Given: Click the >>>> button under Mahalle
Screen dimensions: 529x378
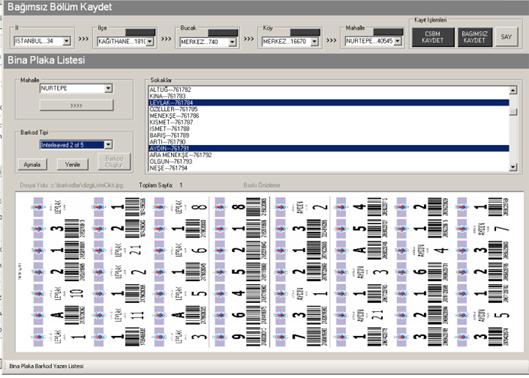Looking at the screenshot, I should point(76,106).
